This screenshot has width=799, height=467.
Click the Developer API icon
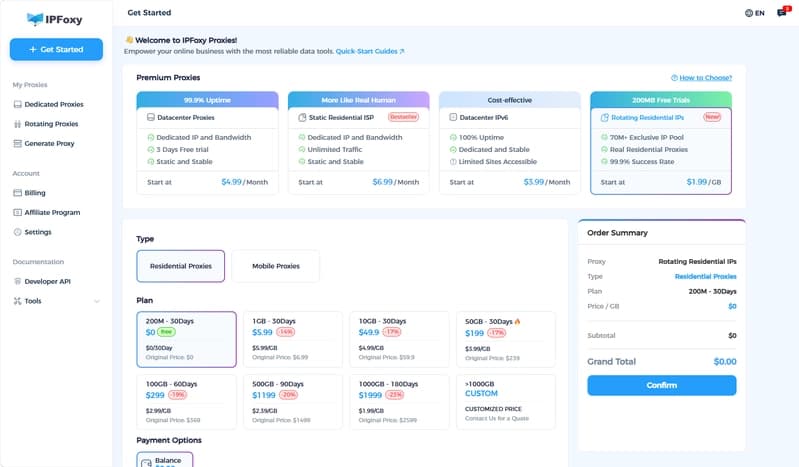[x=17, y=281]
